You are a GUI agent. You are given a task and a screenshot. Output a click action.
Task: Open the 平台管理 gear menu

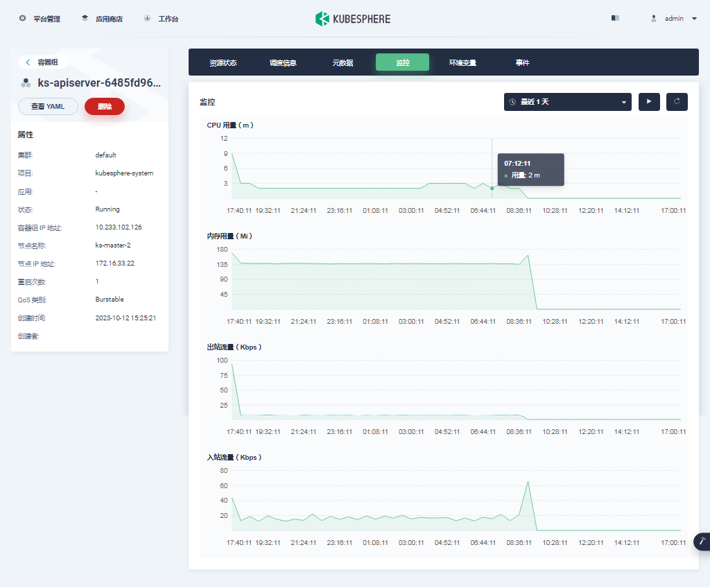(40, 19)
